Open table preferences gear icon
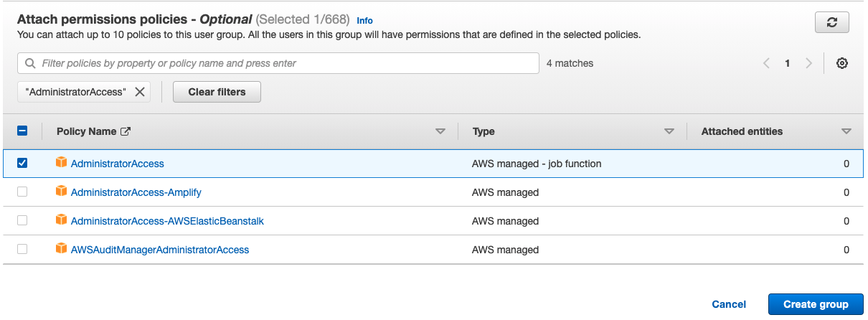 point(842,63)
